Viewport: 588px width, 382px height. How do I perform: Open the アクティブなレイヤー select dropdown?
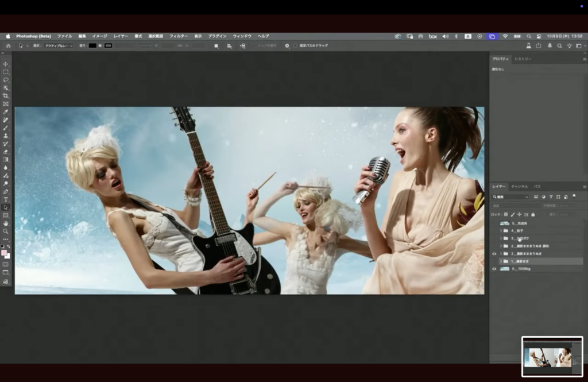pos(59,45)
